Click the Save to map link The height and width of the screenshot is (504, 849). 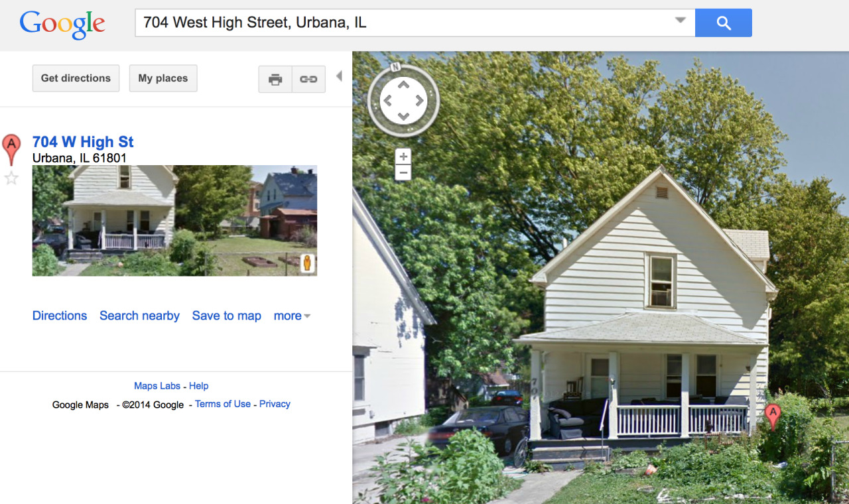pos(227,316)
